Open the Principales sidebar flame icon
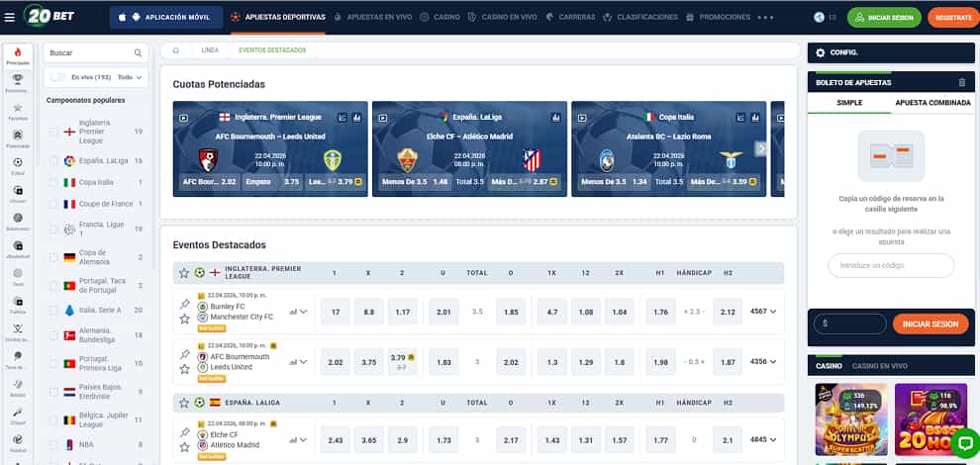 pos(18,51)
